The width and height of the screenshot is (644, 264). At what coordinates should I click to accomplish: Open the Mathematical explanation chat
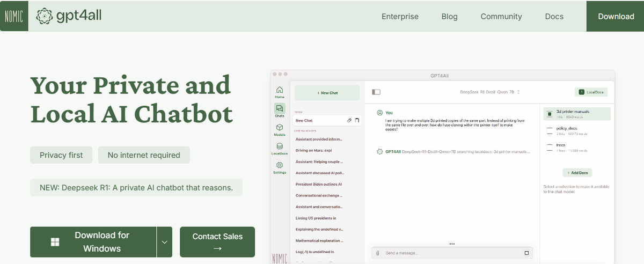pos(319,240)
